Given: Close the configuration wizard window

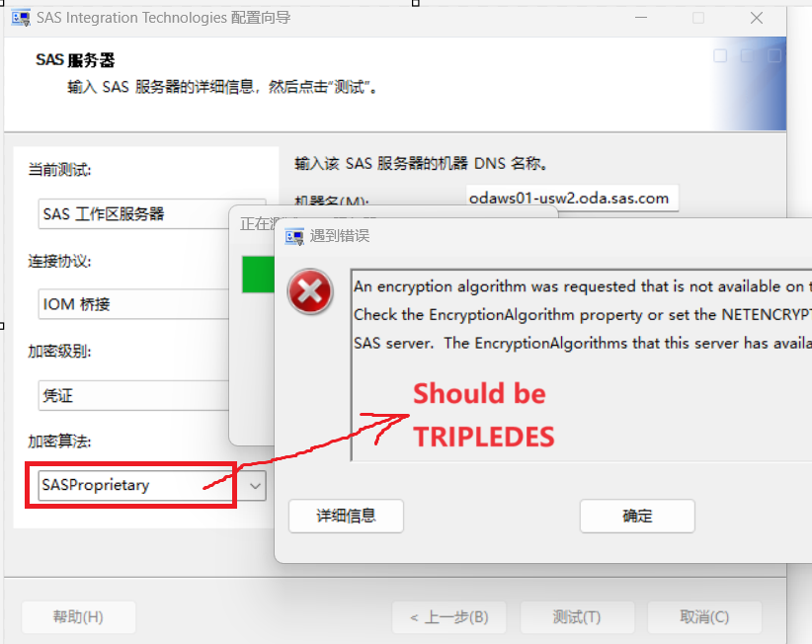Looking at the screenshot, I should [x=757, y=18].
